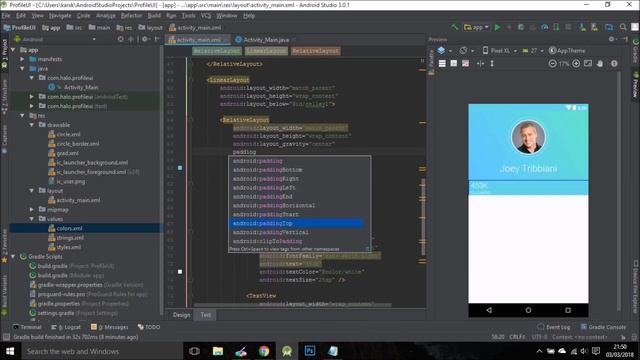640x360 pixels.
Task: Click the Make Project hammer icon
Action: (455, 27)
